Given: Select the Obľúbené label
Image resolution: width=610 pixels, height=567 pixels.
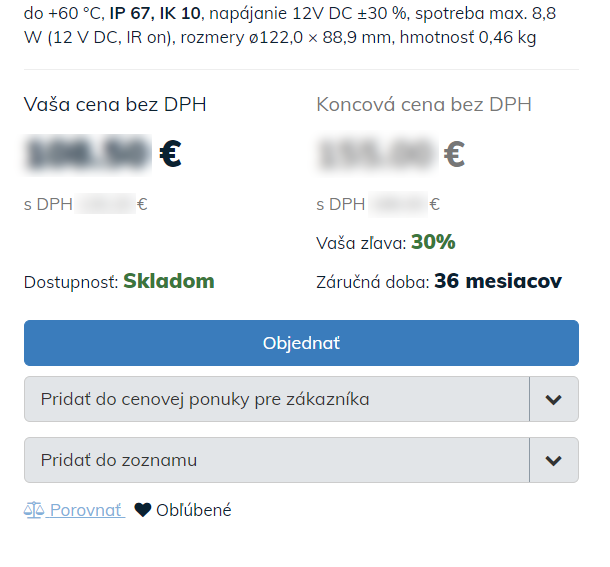Looking at the screenshot, I should [193, 511].
